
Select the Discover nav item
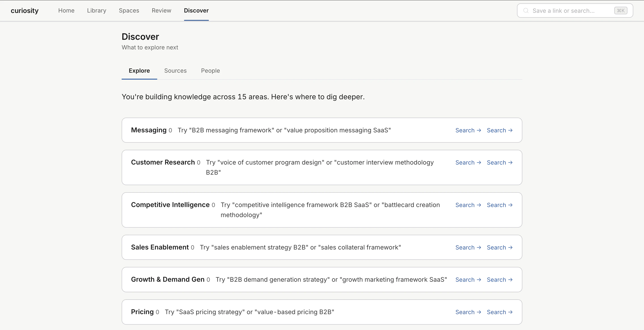[x=196, y=11]
